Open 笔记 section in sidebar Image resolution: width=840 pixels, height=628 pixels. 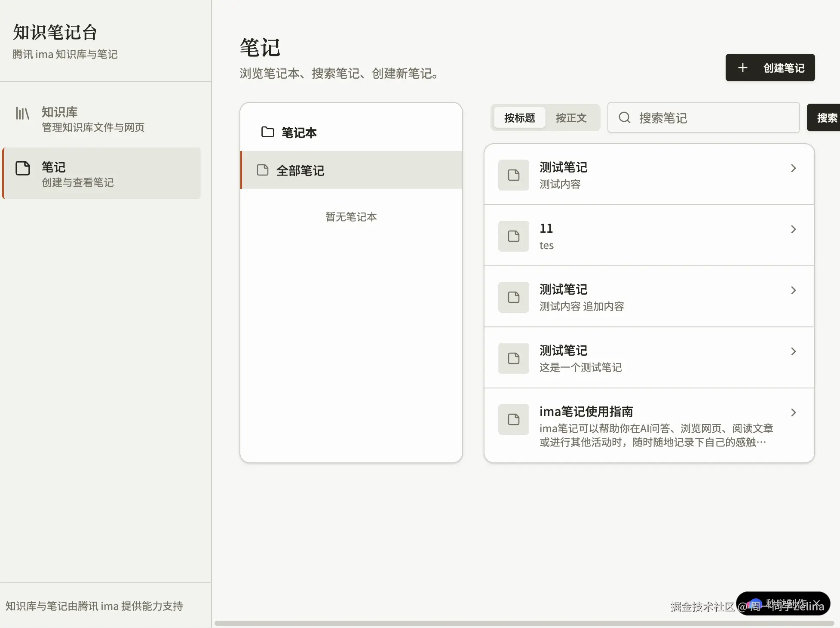[x=102, y=173]
